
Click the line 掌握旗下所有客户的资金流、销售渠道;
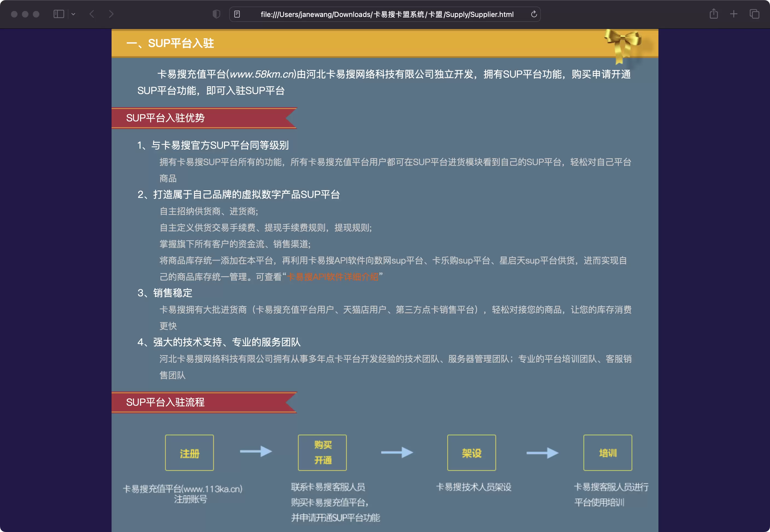point(235,244)
